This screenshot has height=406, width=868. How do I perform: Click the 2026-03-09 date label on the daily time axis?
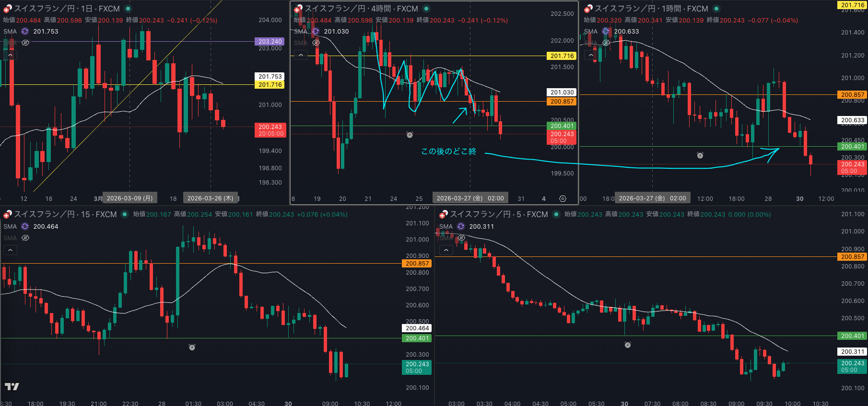click(x=129, y=198)
